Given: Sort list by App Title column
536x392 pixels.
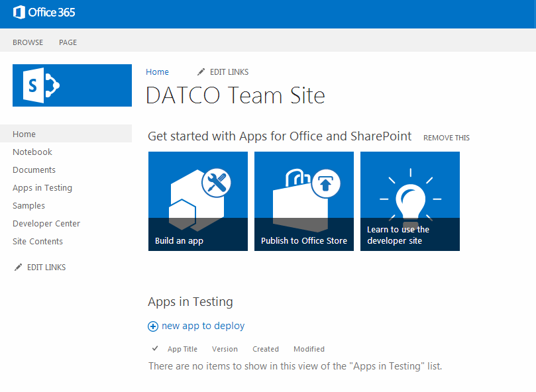Looking at the screenshot, I should [x=182, y=349].
